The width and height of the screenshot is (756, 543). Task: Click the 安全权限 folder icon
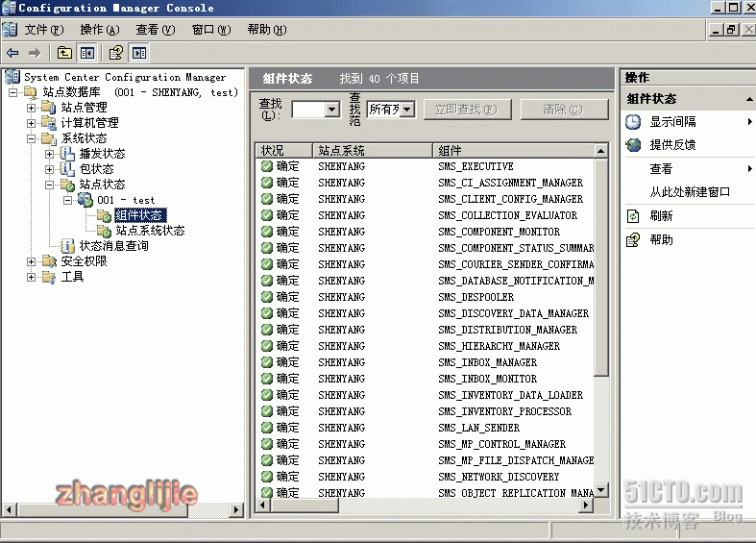point(48,261)
